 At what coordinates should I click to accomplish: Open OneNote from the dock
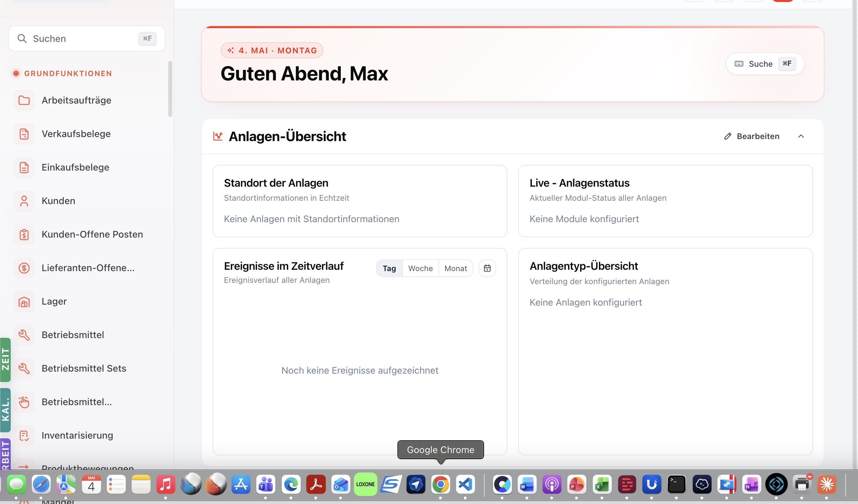point(751,484)
